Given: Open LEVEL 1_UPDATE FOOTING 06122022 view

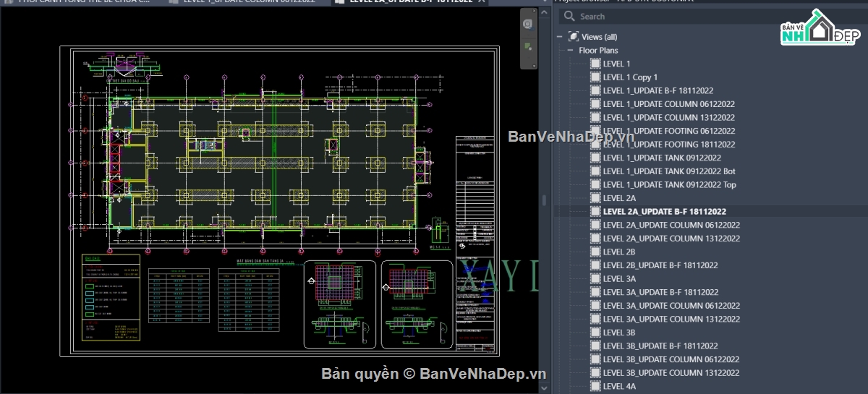Looking at the screenshot, I should [x=669, y=131].
